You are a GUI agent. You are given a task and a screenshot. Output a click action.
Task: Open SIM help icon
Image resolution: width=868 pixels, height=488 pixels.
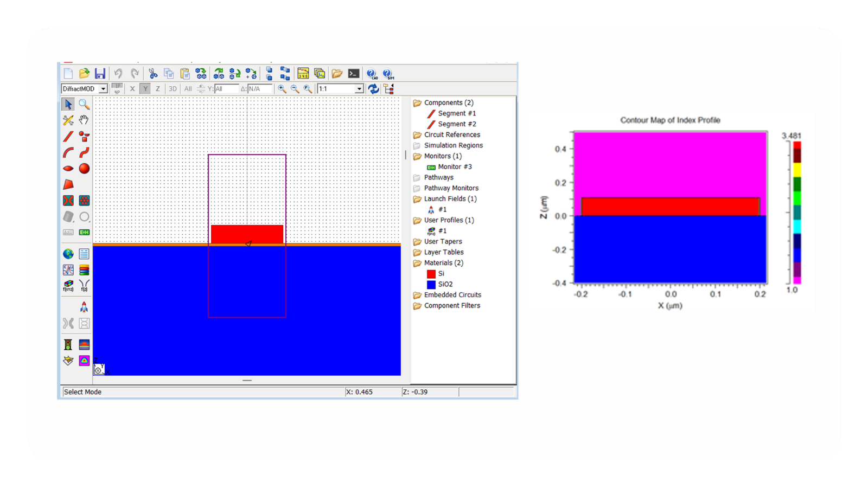388,74
